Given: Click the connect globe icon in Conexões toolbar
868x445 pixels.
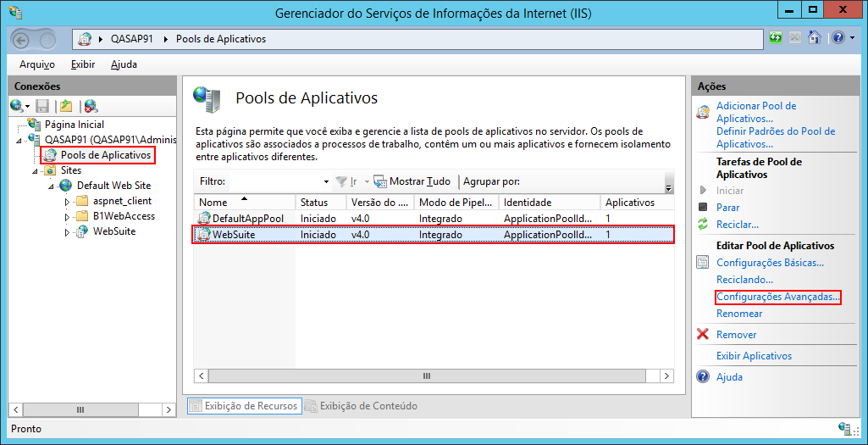Looking at the screenshot, I should tap(16, 105).
